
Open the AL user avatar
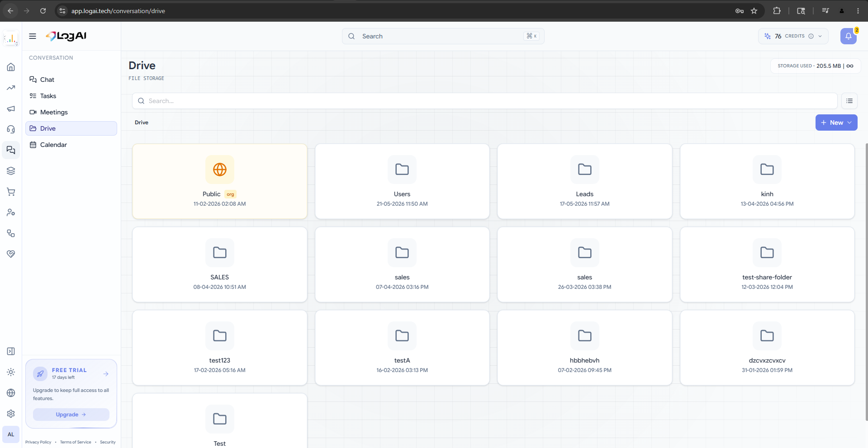click(11, 434)
